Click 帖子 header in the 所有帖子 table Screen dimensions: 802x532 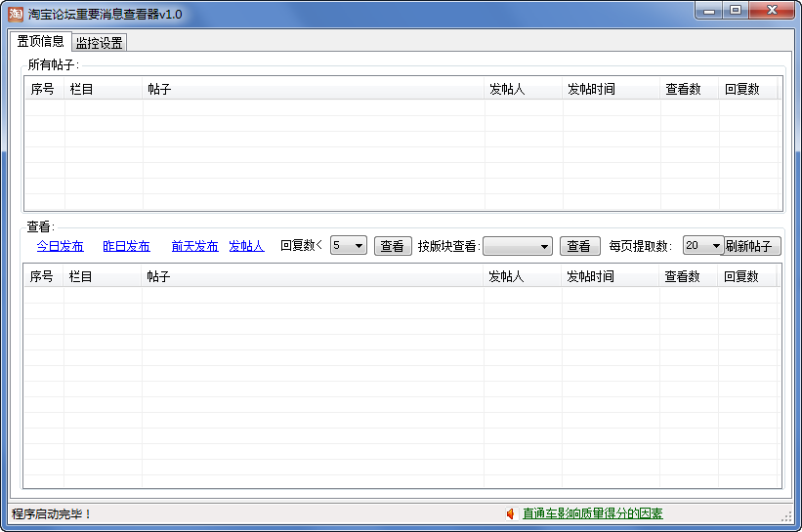point(314,89)
